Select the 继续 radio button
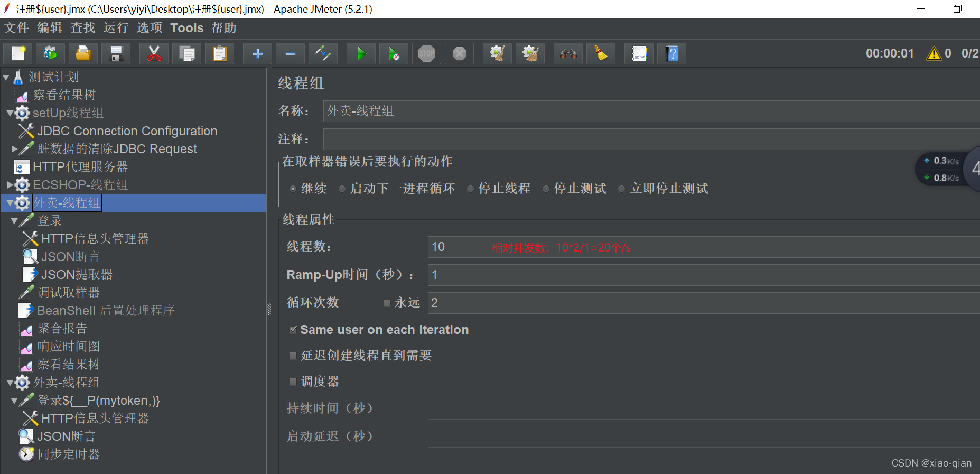 coord(293,189)
